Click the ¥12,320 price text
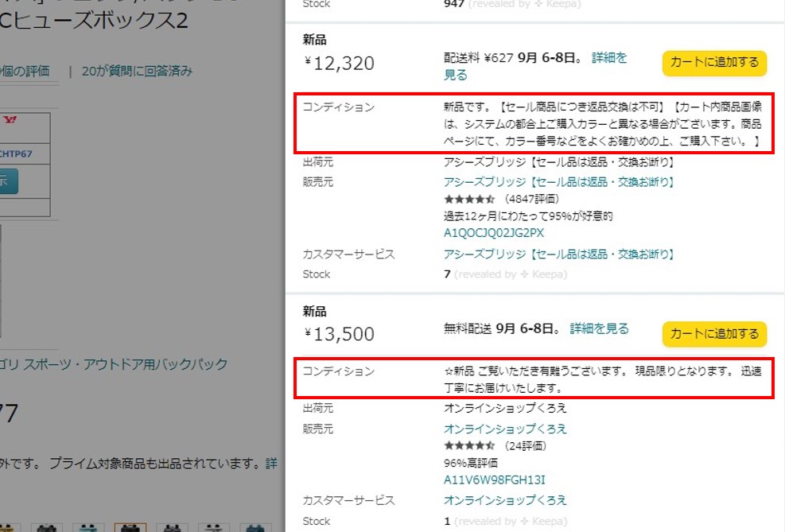The width and height of the screenshot is (785, 532). point(339,63)
